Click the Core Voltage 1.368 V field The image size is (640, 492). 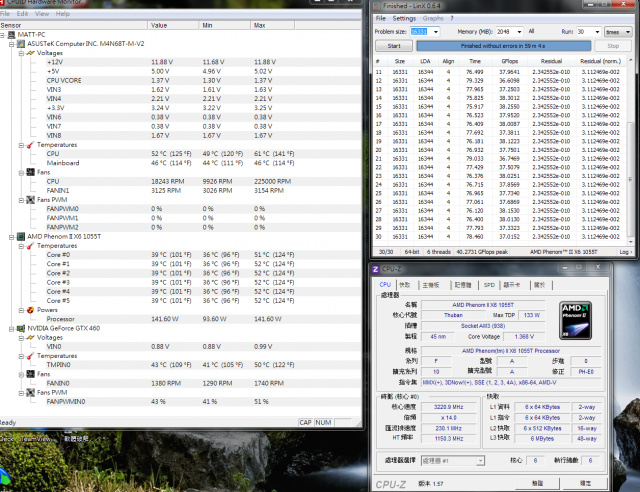pos(524,337)
